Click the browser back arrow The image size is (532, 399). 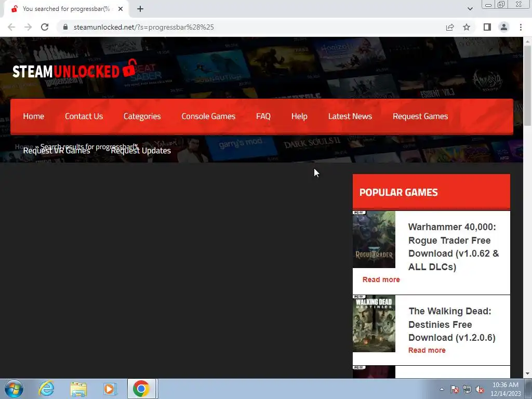tap(11, 27)
